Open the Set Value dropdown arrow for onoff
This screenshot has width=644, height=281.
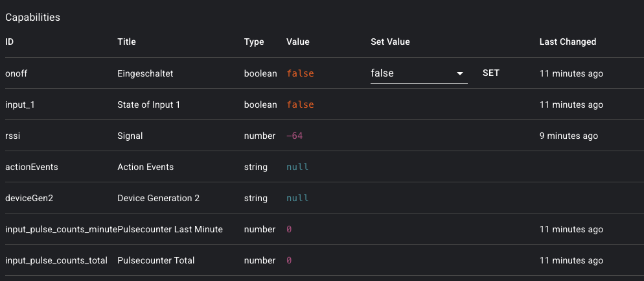coord(461,74)
